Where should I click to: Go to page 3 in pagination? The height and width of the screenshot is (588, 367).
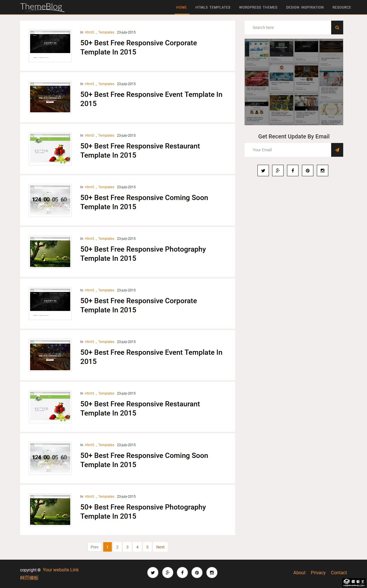pos(127,547)
